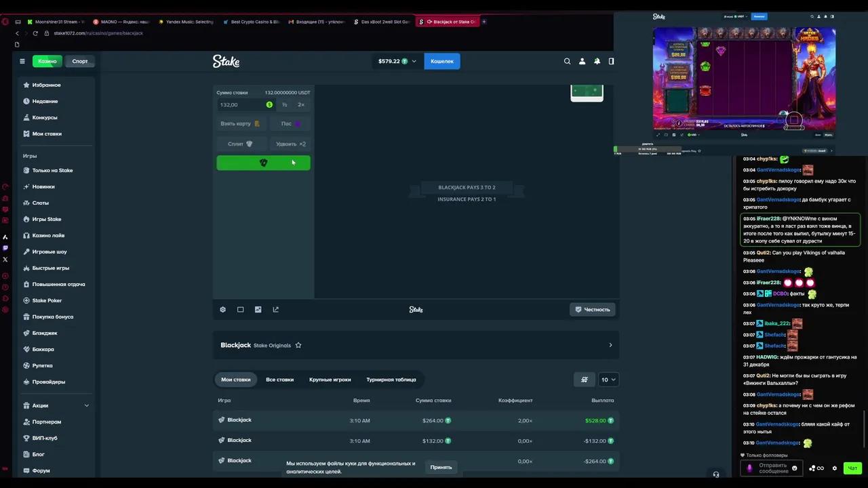Reload the browser page
Screen dimensions: 868x488
(x=35, y=33)
